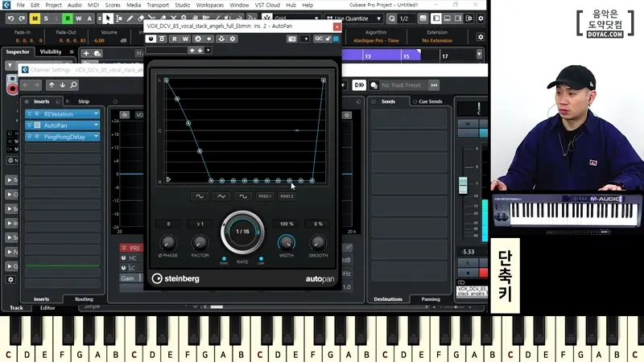Click the Steinberg logo in AutoPan
This screenshot has height=362, width=644.
tap(175, 278)
